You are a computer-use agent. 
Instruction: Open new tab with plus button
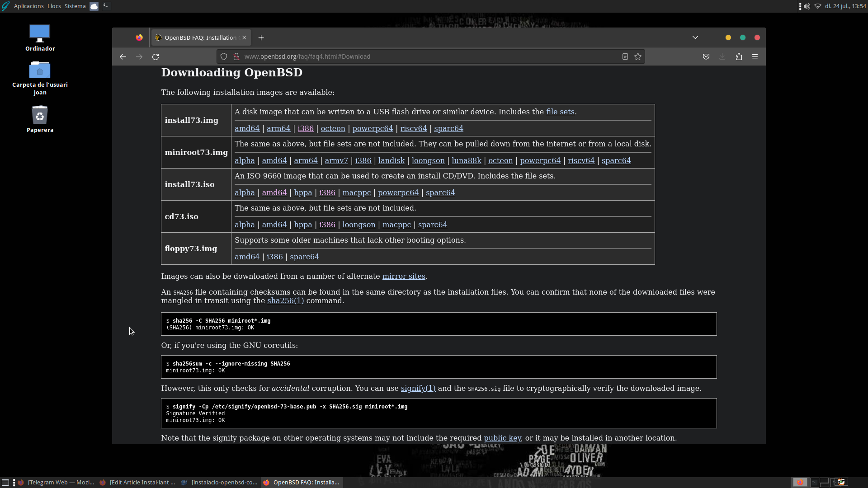pyautogui.click(x=260, y=38)
